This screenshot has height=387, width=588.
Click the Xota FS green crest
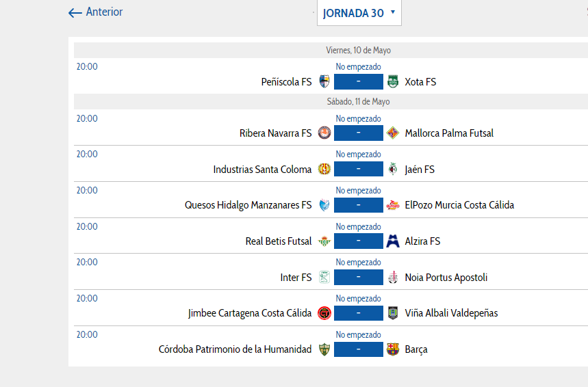pyautogui.click(x=393, y=81)
